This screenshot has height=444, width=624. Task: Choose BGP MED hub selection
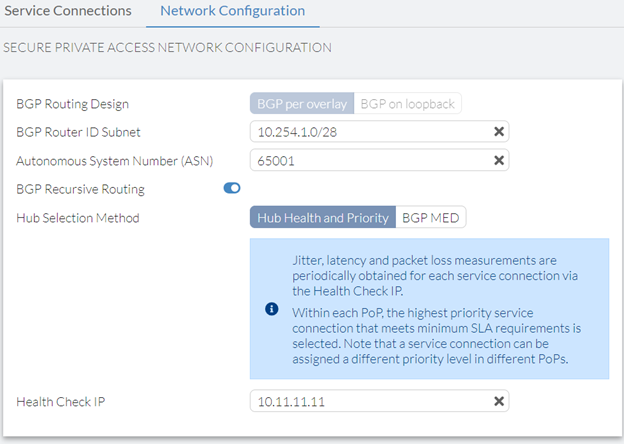tap(431, 217)
